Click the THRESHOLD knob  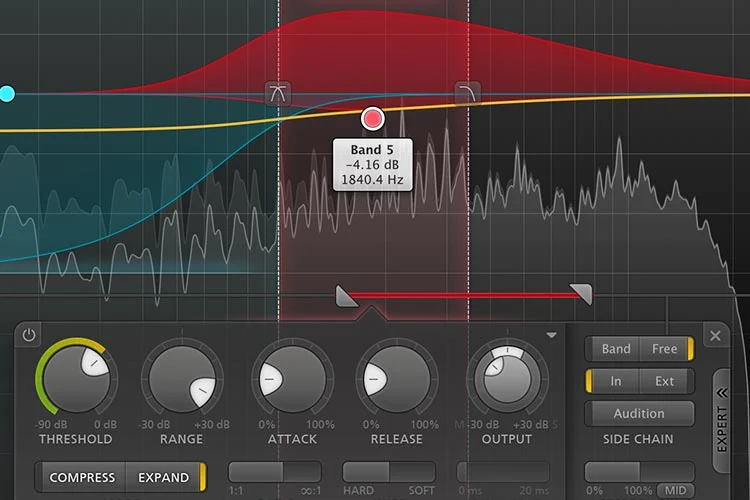click(76, 379)
